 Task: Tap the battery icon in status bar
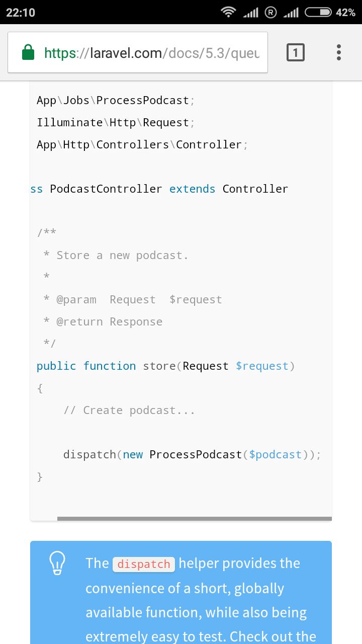tap(318, 12)
